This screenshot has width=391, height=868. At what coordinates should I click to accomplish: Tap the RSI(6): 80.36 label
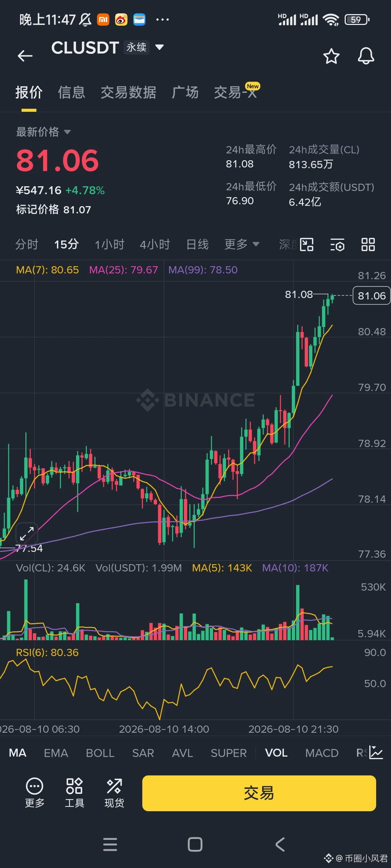[47, 652]
